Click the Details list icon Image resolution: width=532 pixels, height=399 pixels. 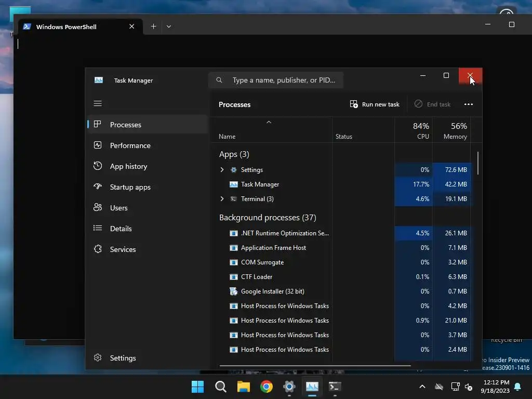click(x=98, y=228)
